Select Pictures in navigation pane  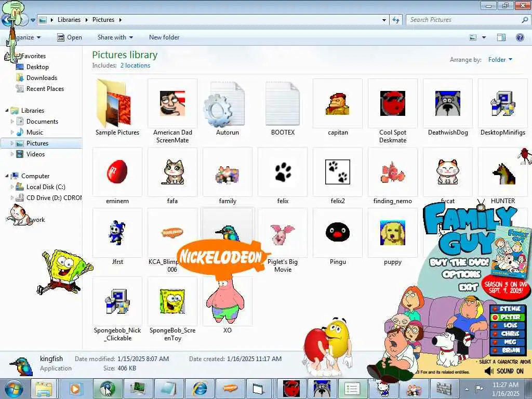41,143
